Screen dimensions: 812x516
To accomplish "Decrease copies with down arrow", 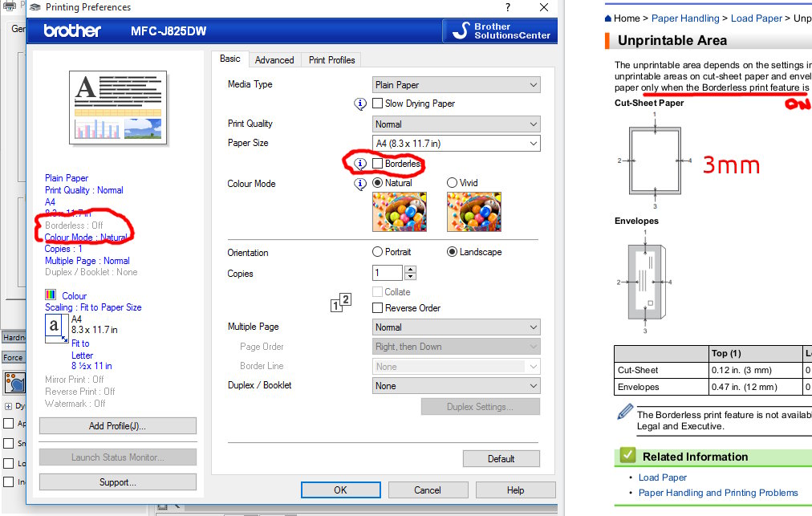I will click(410, 277).
